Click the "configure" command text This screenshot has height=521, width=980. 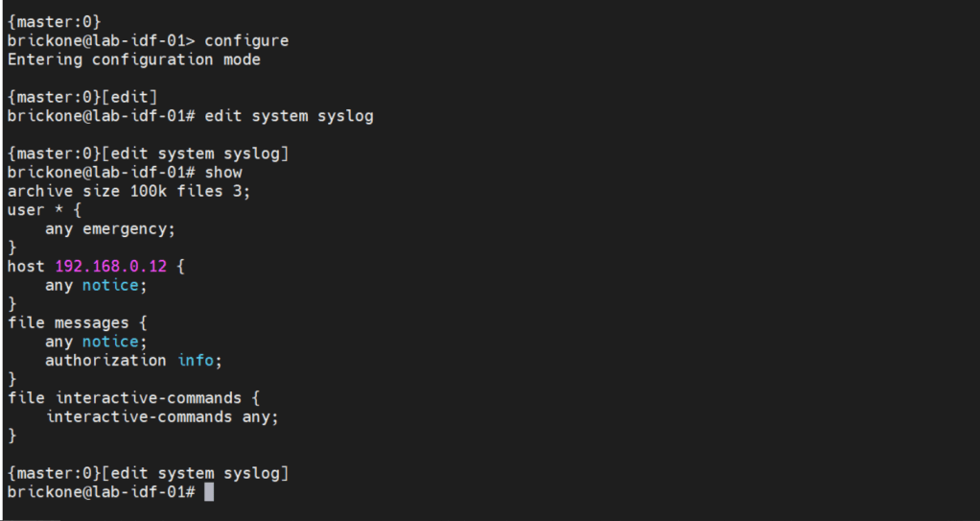[x=246, y=40]
